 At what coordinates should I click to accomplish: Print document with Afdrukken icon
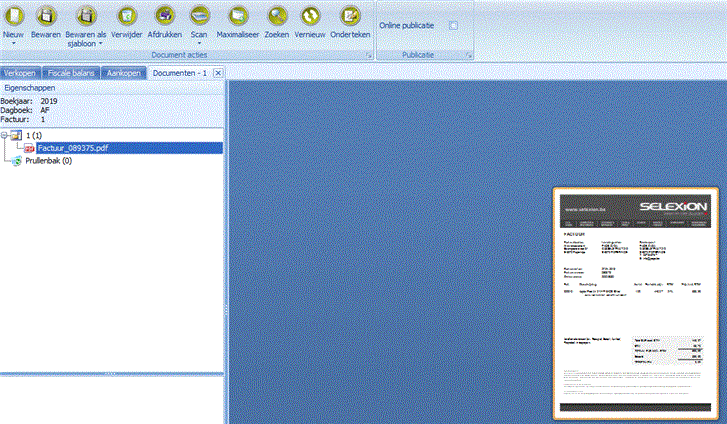(164, 16)
